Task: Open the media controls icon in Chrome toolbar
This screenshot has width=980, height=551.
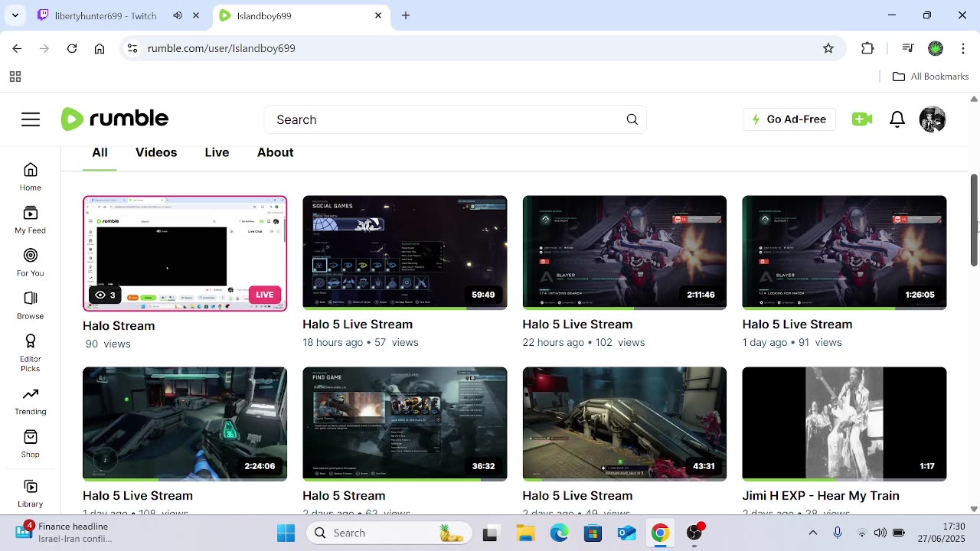Action: click(908, 48)
